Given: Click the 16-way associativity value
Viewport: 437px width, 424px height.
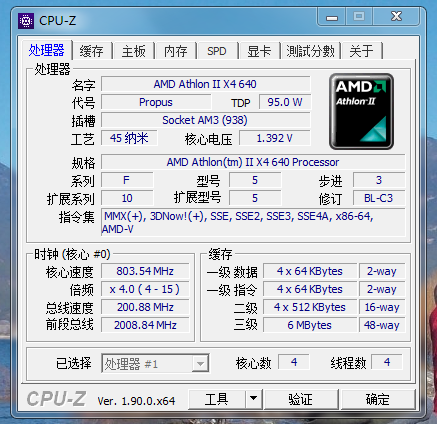Looking at the screenshot, I should point(382,307).
